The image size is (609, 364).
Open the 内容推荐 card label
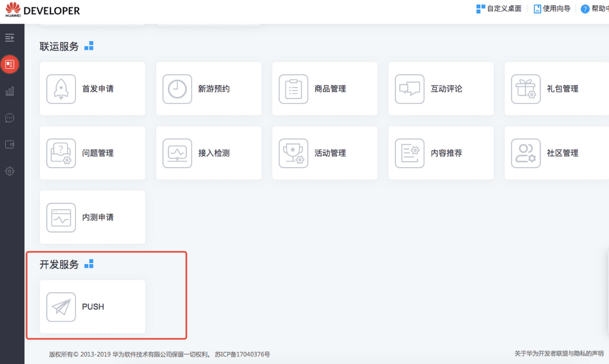point(447,153)
